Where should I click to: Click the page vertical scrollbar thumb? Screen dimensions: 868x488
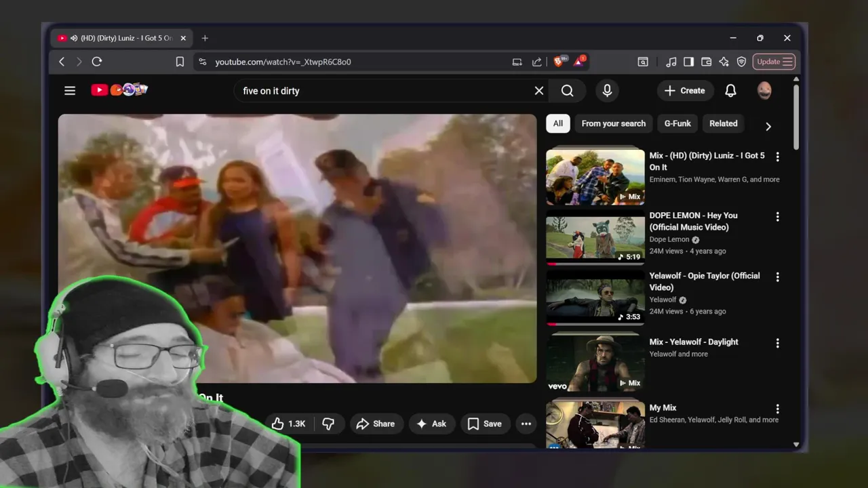click(x=796, y=117)
